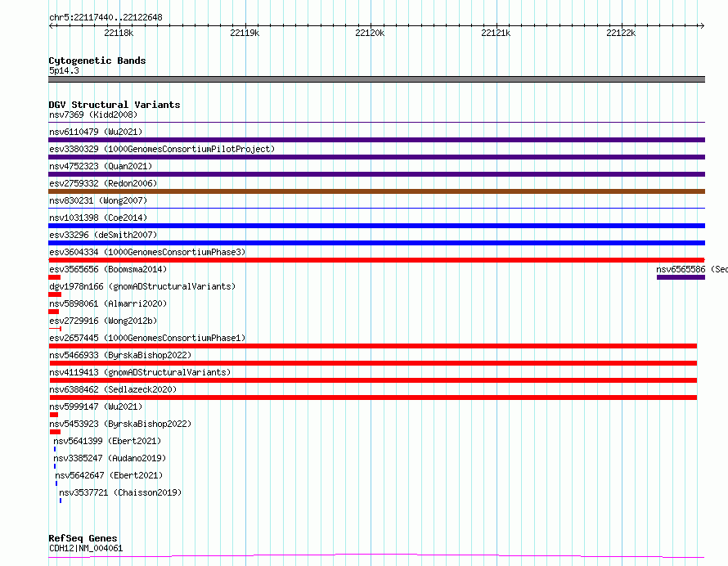Click the gray 5p14.3 cytoband bar
728x566 pixels.
point(376,79)
